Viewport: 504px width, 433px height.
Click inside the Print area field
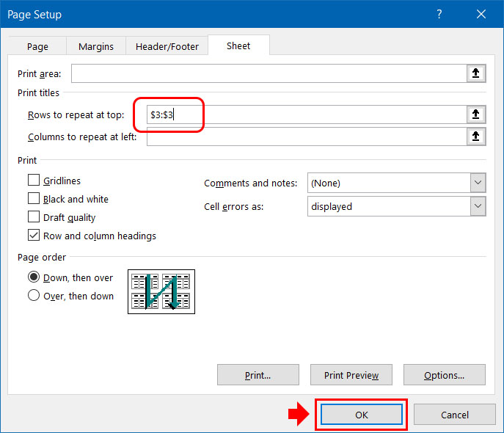269,73
